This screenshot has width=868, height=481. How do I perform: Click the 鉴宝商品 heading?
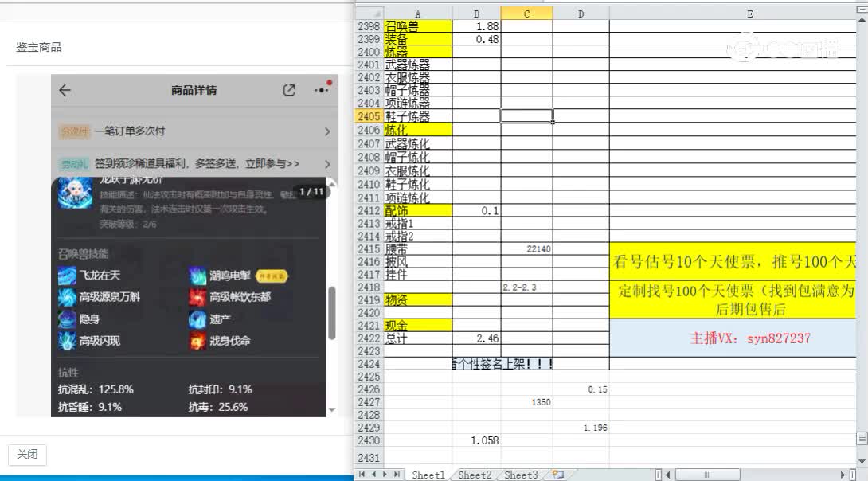pos(39,48)
